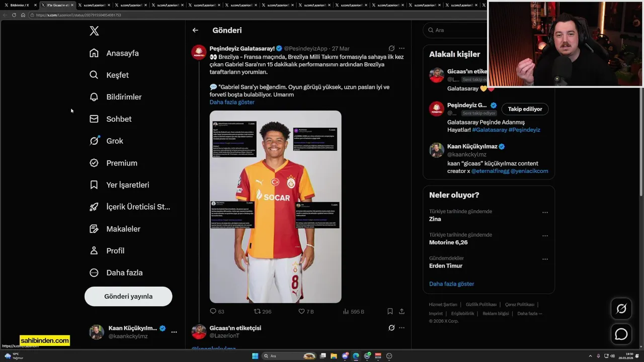
Task: Open weather widget showing 10°C
Action: 14,356
